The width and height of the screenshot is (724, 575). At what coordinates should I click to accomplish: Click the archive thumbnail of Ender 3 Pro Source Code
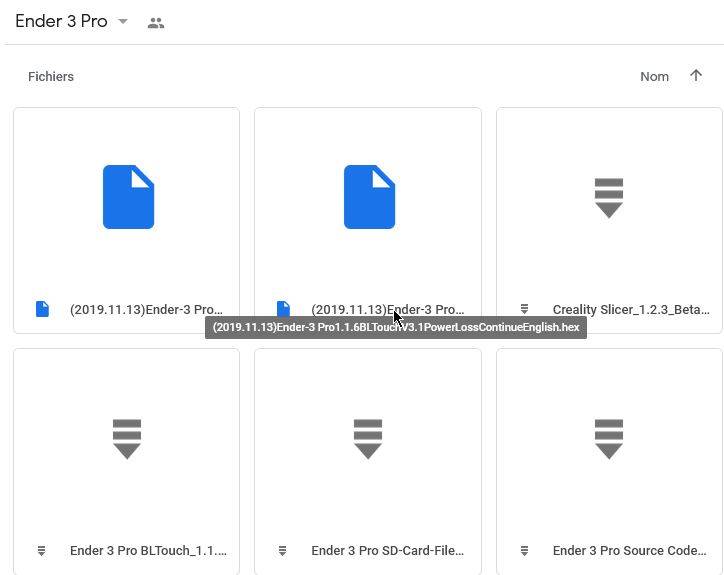coord(609,439)
